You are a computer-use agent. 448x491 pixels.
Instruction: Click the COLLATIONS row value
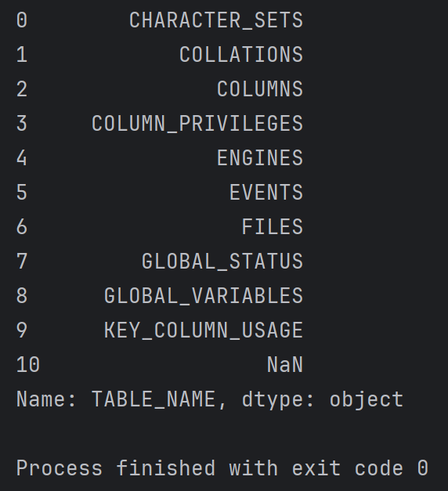pos(241,55)
